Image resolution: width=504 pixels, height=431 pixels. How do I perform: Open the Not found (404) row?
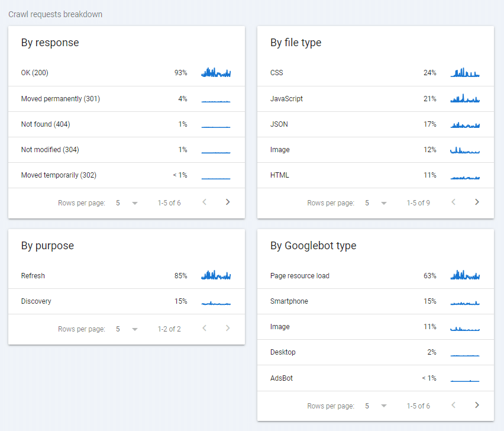127,124
